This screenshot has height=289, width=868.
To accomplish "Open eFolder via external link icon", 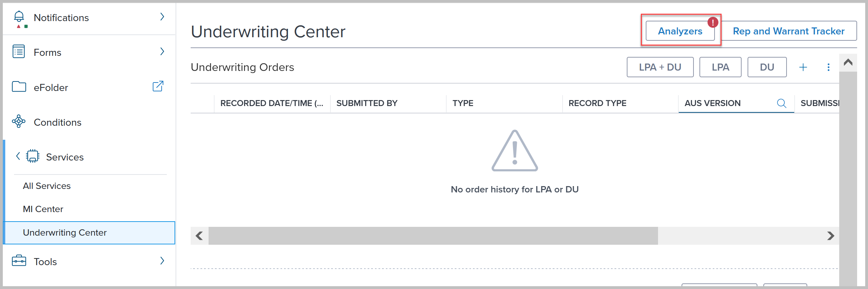I will pyautogui.click(x=158, y=86).
